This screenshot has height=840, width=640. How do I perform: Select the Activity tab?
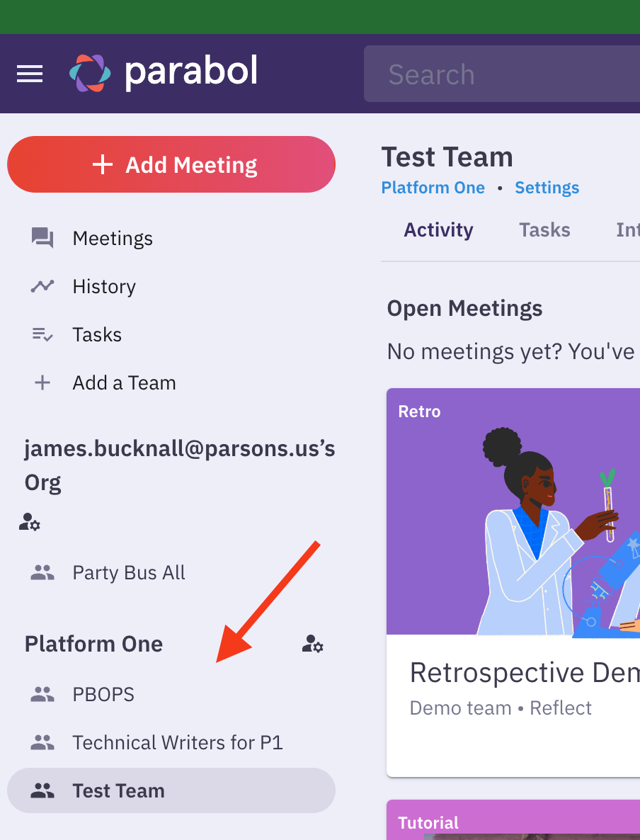click(x=438, y=230)
